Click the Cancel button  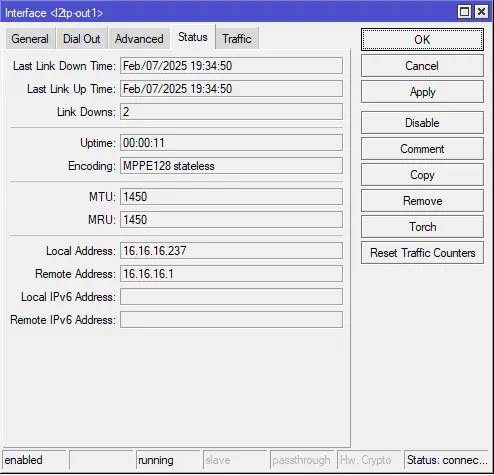422,66
